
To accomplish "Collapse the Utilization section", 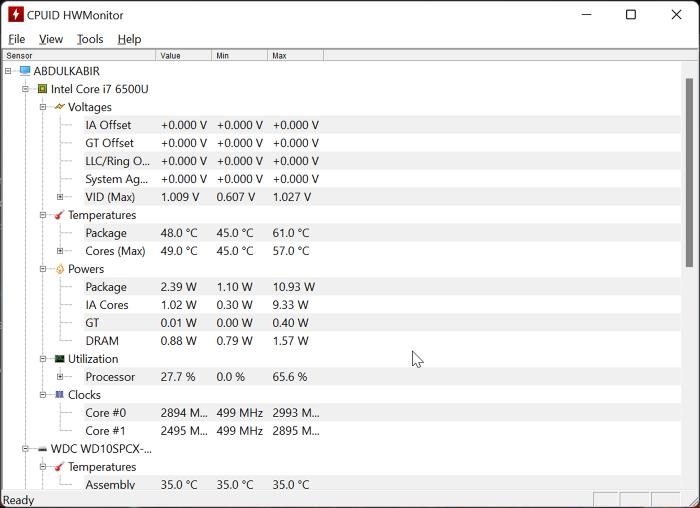I will click(x=43, y=358).
